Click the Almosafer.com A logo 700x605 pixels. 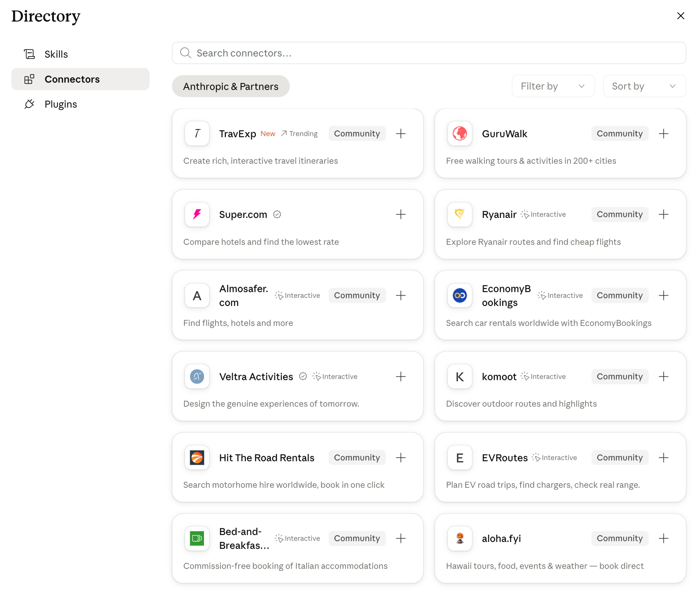[197, 296]
